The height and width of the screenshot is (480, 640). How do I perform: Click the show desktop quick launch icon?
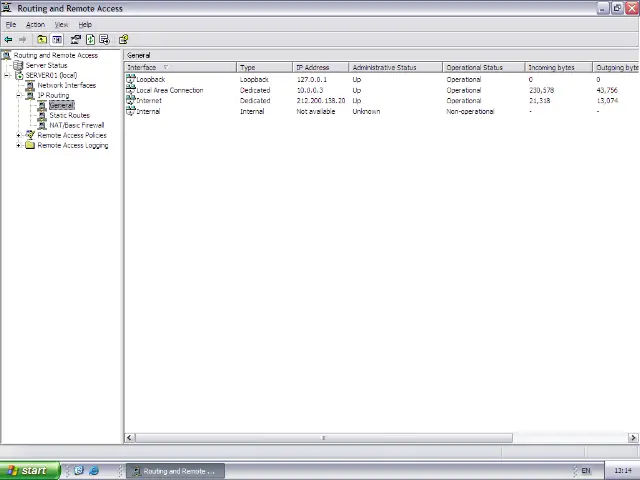79,471
